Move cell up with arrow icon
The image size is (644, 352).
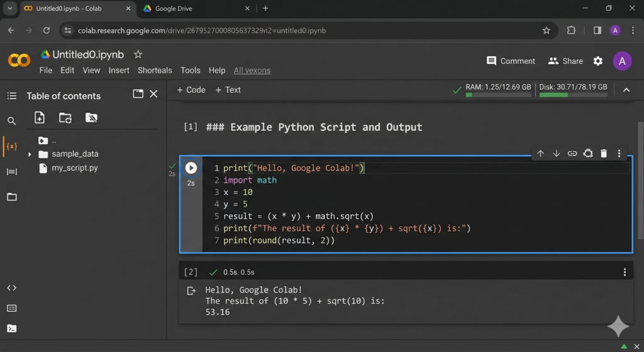[540, 154]
